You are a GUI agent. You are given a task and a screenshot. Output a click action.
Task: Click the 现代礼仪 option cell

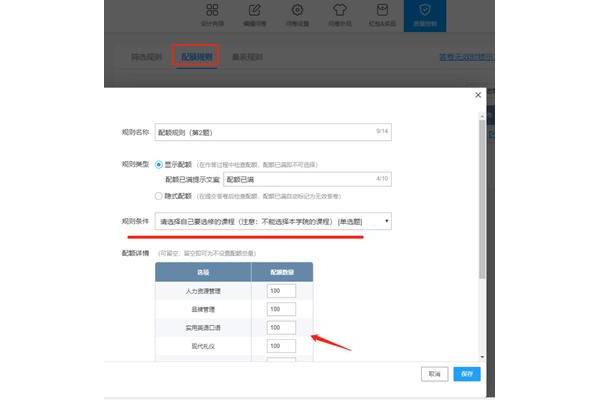(203, 346)
